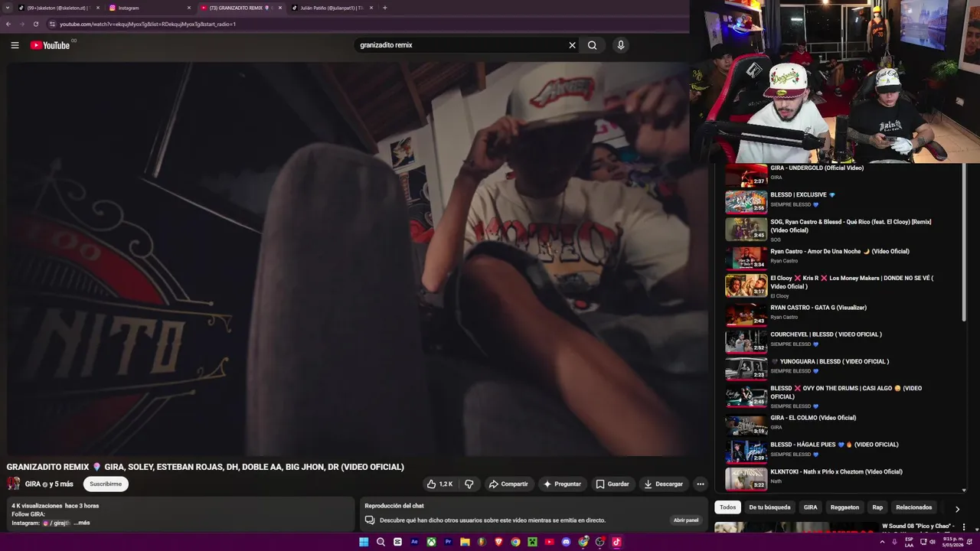The width and height of the screenshot is (980, 551).
Task: Go to the YouTube home logo
Action: point(50,45)
